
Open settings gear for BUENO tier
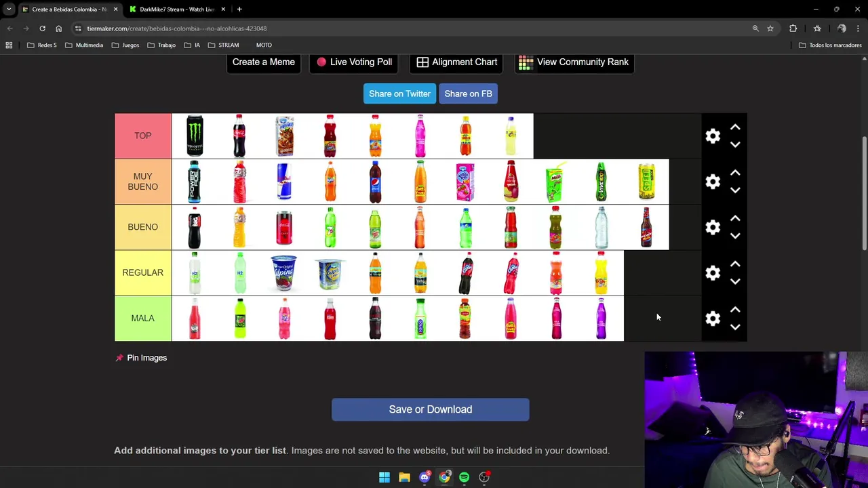click(713, 227)
